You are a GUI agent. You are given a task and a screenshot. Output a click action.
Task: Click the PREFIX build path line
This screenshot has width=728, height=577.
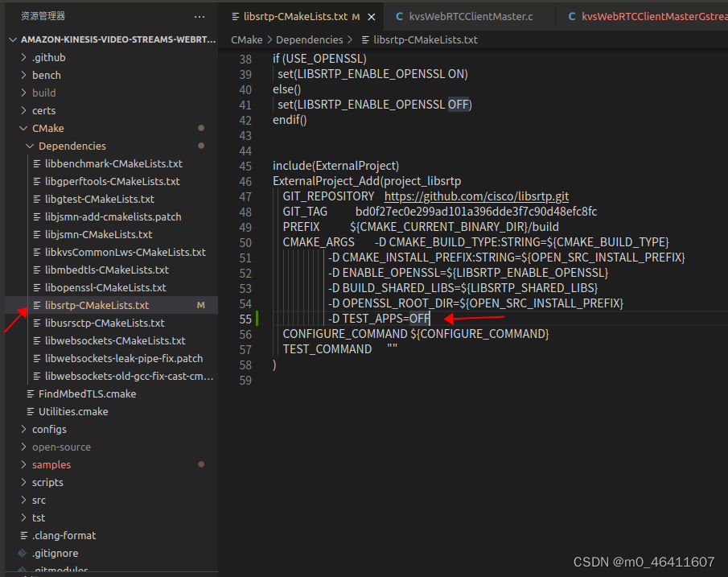(x=421, y=227)
